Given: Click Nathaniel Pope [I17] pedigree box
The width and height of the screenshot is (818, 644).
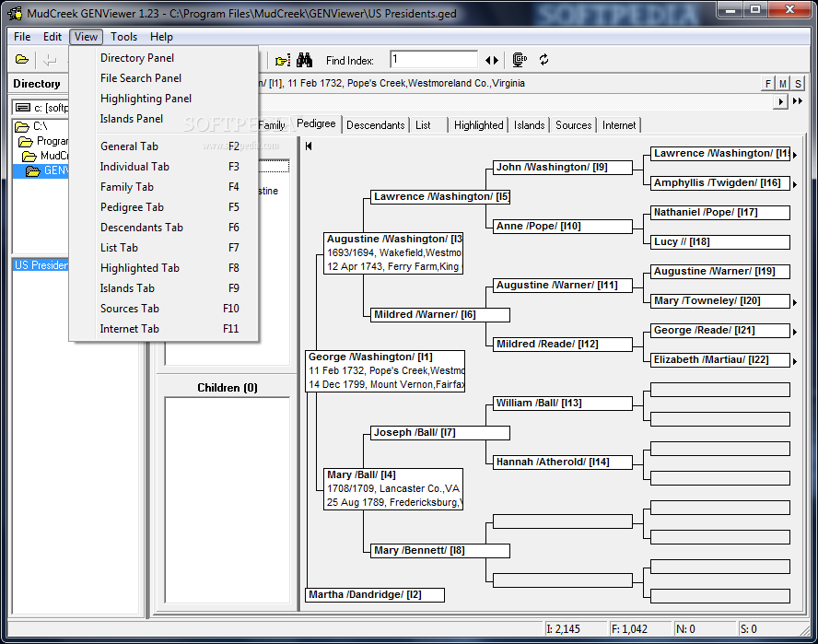Looking at the screenshot, I should pos(720,213).
